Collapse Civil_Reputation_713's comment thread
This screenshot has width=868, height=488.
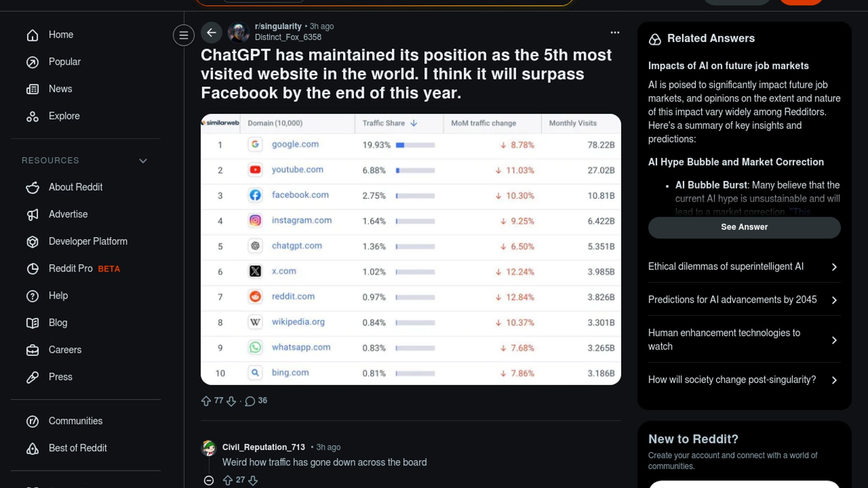point(208,480)
